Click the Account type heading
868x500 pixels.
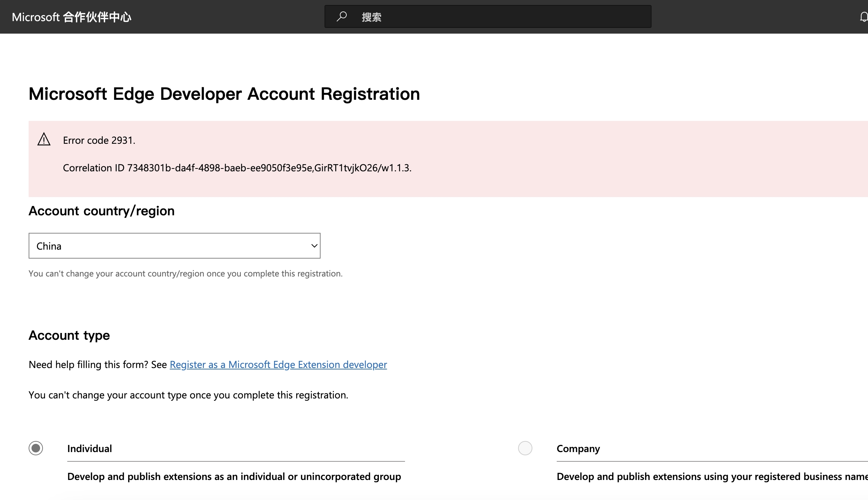(x=69, y=335)
